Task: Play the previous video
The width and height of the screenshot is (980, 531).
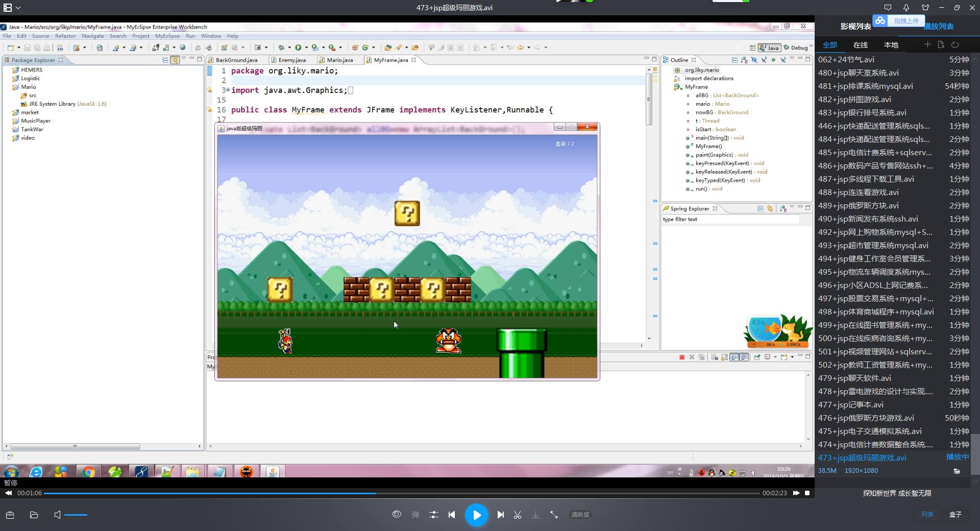Action: [452, 515]
